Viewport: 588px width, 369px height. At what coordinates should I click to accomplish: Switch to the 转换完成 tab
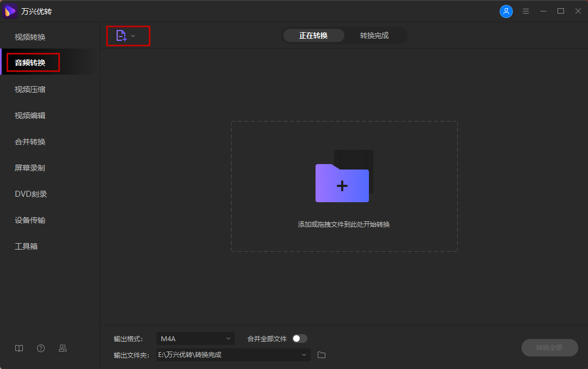[375, 35]
